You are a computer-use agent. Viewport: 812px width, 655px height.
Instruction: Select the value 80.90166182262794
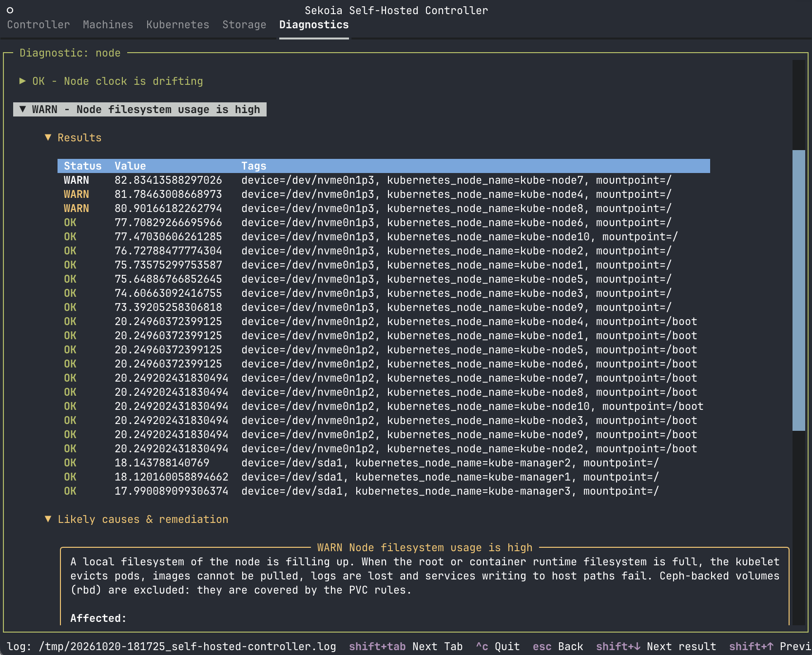(168, 209)
